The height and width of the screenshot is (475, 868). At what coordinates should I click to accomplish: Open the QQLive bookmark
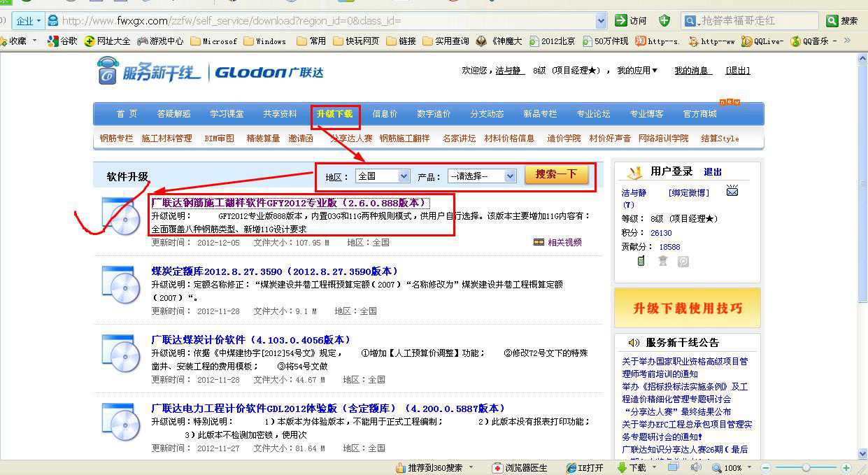pyautogui.click(x=763, y=41)
